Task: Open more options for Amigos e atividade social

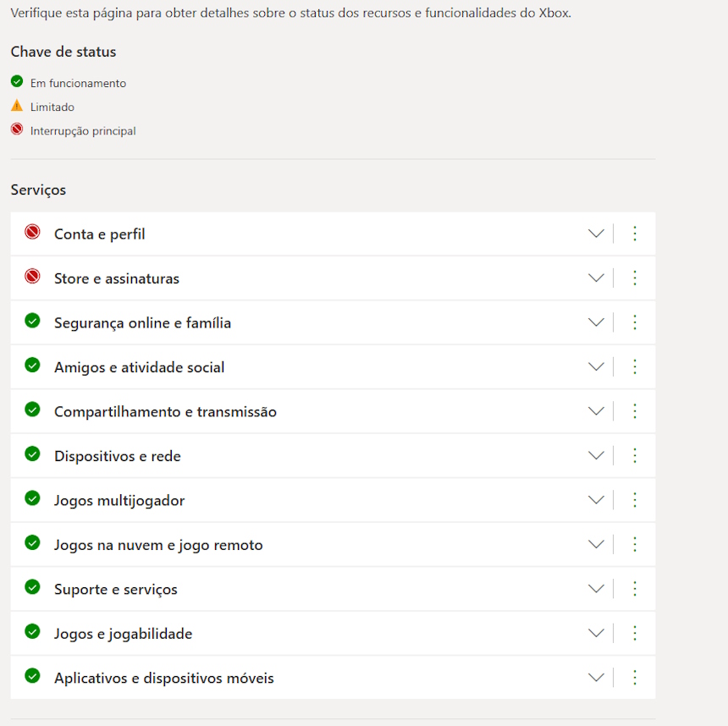Action: tap(635, 366)
